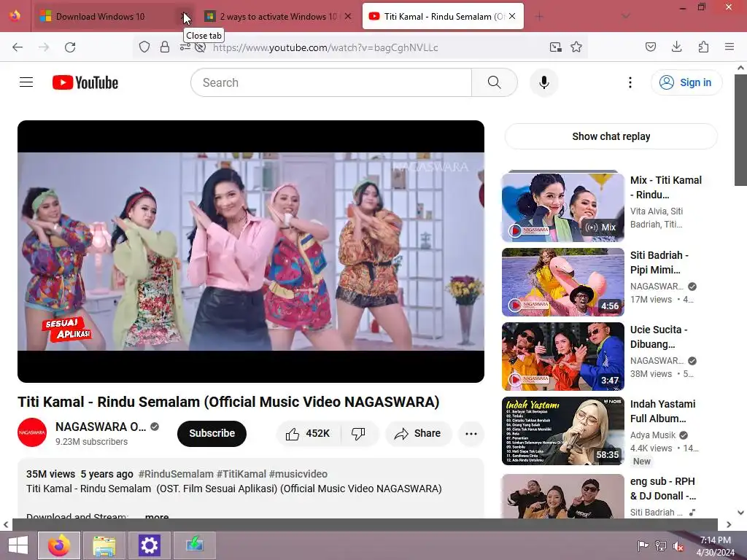The width and height of the screenshot is (747, 560).
Task: Open Mix - Titi Kamal thumbnail
Action: point(562,207)
